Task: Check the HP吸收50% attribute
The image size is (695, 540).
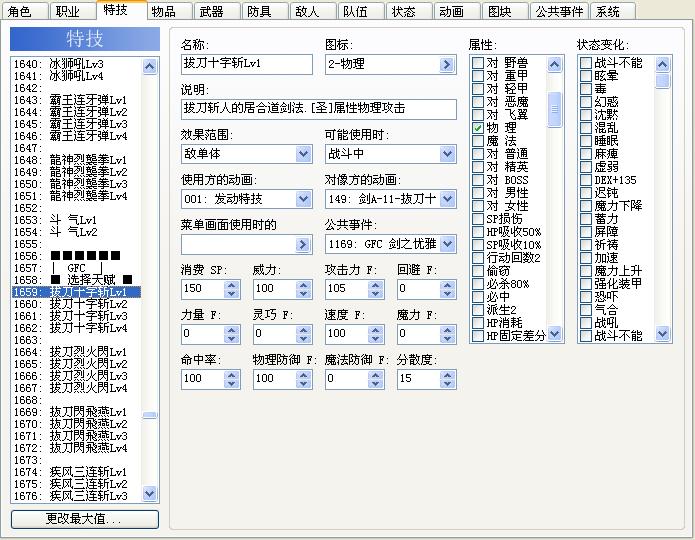Action: coord(477,232)
